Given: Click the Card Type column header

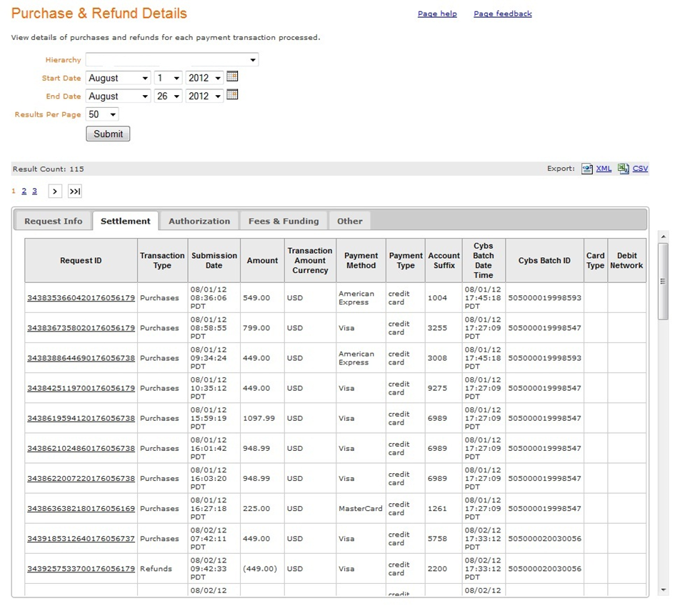Looking at the screenshot, I should (x=596, y=261).
